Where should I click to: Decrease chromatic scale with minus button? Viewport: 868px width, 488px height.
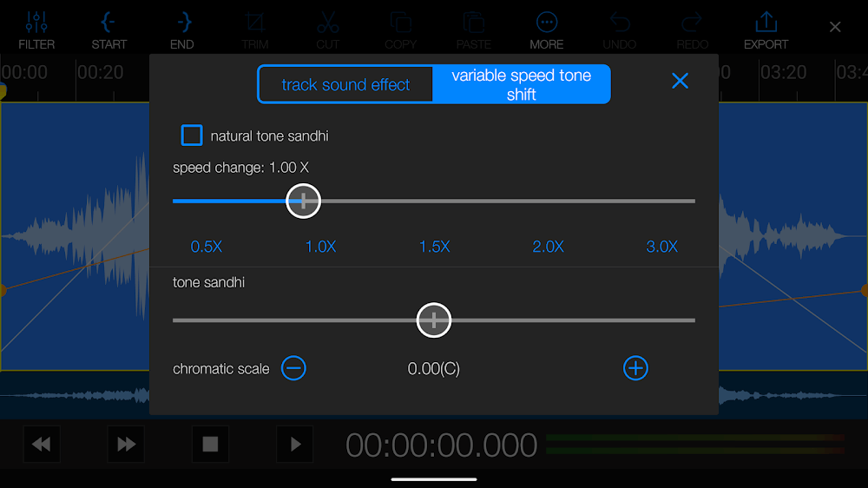point(294,368)
